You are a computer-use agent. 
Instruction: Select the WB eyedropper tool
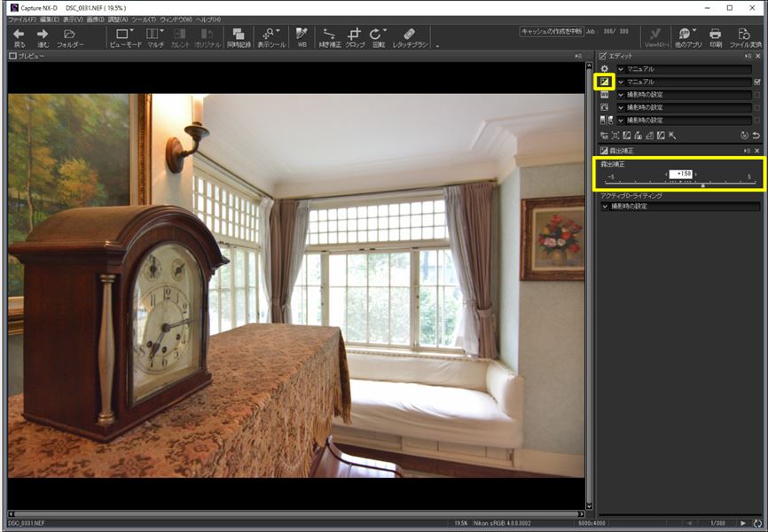(x=302, y=38)
